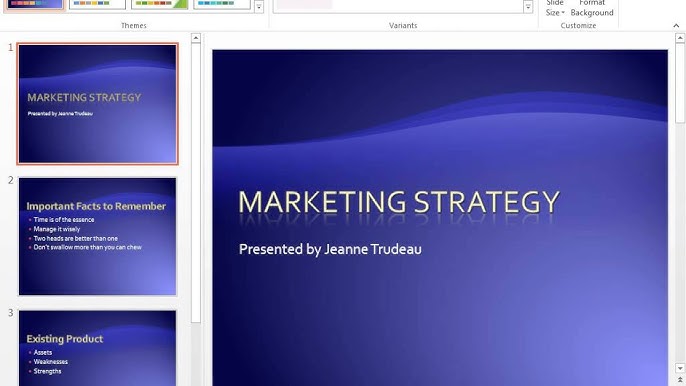Click the MARKETING STRATEGY title text
Image resolution: width=686 pixels, height=386 pixels.
[x=399, y=202]
